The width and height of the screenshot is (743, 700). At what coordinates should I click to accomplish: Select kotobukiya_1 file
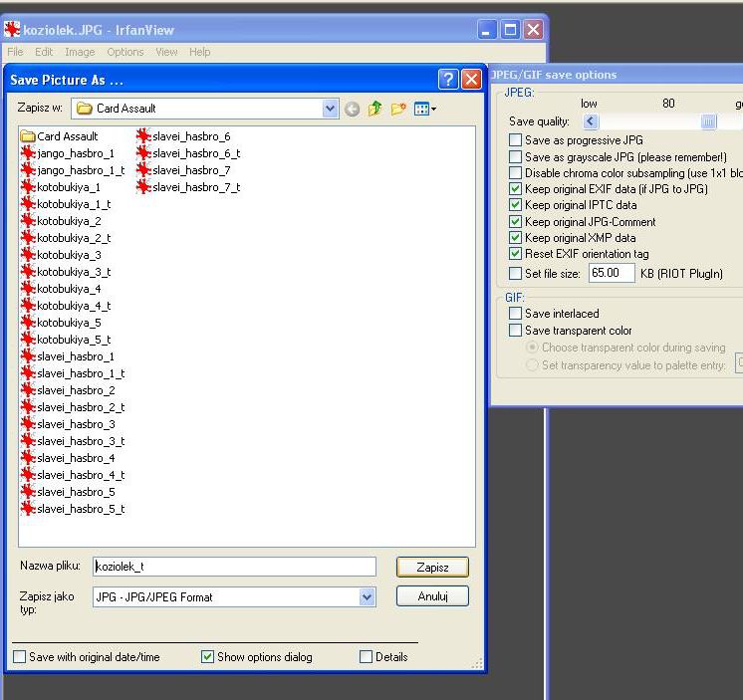point(61,187)
